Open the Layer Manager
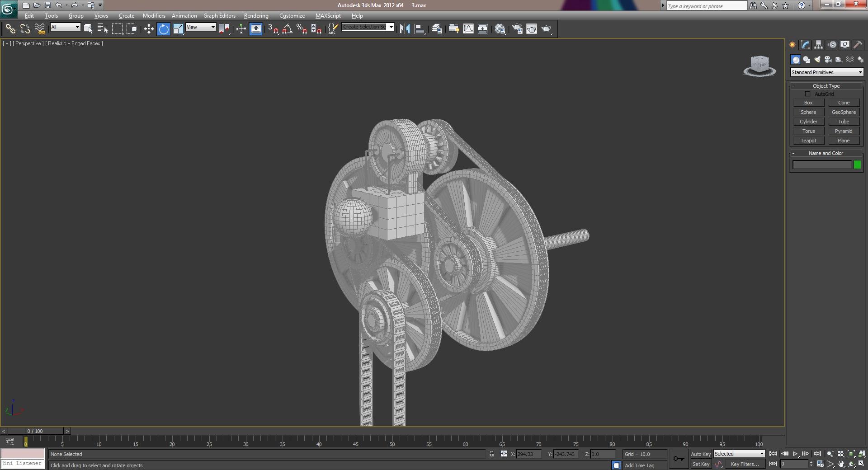Viewport: 868px width, 470px height. tap(436, 29)
